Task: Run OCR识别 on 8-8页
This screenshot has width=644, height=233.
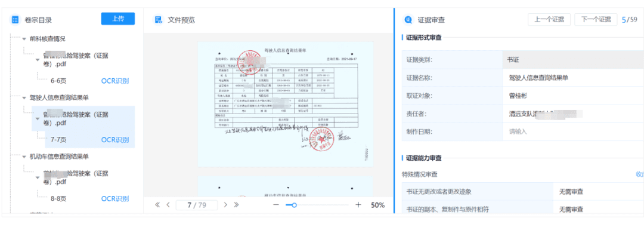Action: [115, 199]
